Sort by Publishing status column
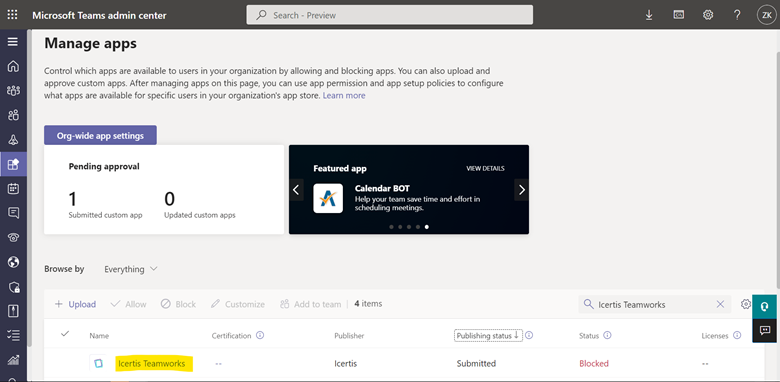 (488, 336)
